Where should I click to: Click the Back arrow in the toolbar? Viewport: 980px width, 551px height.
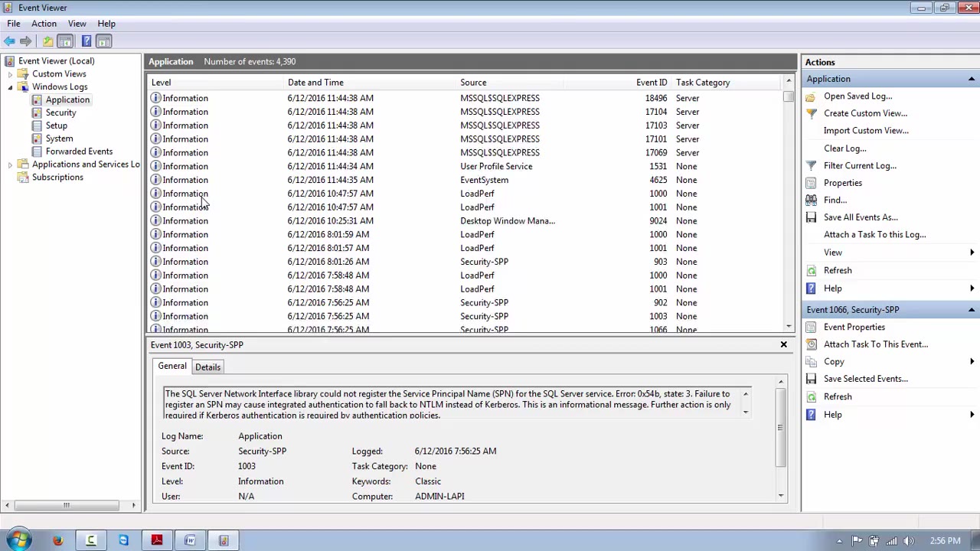coord(9,41)
